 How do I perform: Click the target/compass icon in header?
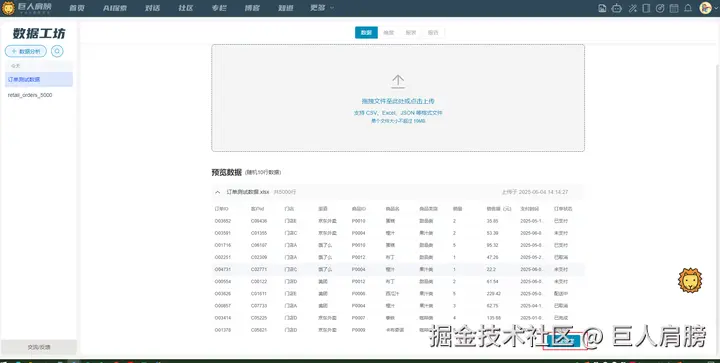(660, 8)
